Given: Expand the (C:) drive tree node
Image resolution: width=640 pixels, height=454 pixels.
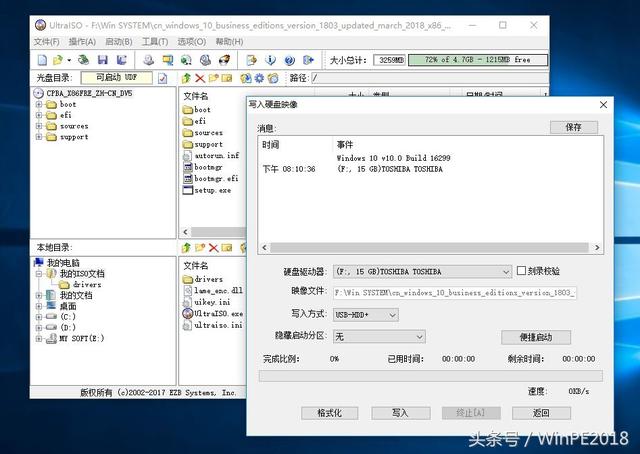Looking at the screenshot, I should pyautogui.click(x=39, y=316).
